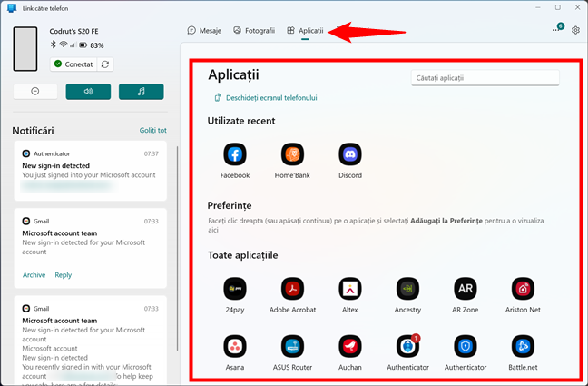Image resolution: width=588 pixels, height=386 pixels.
Task: Click the 83% battery indicator
Action: point(92,45)
